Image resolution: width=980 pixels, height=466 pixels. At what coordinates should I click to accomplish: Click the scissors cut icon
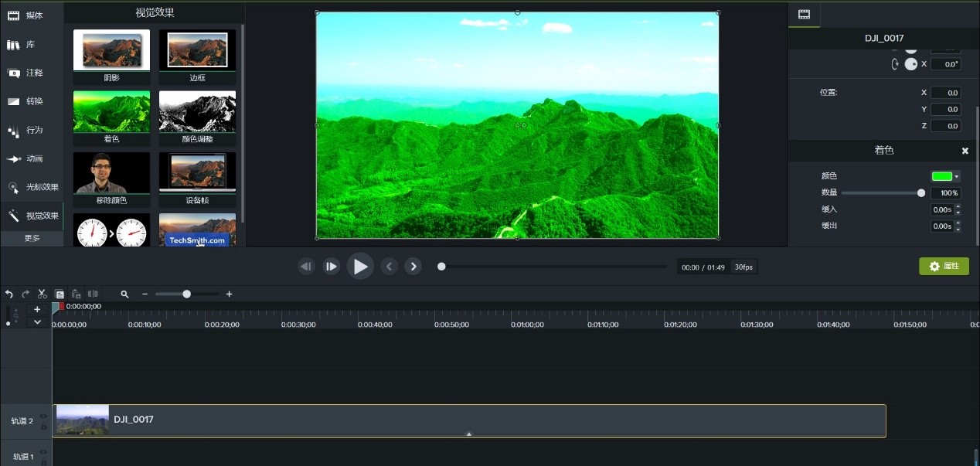click(43, 294)
